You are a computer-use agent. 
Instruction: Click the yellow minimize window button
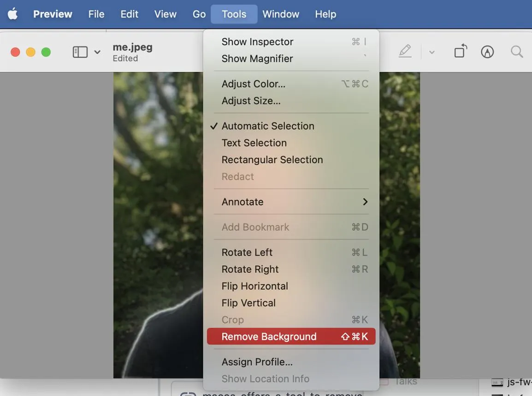click(30, 52)
